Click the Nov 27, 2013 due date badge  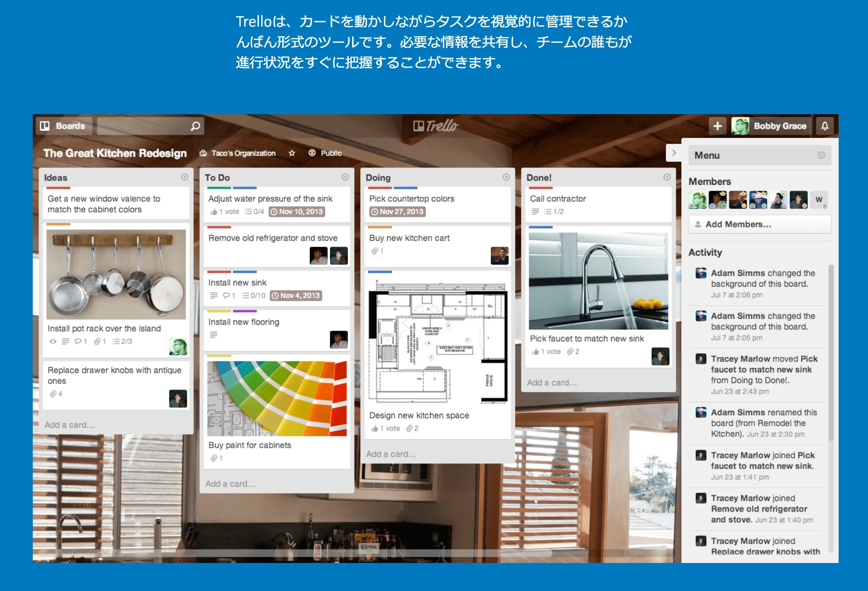click(x=397, y=212)
